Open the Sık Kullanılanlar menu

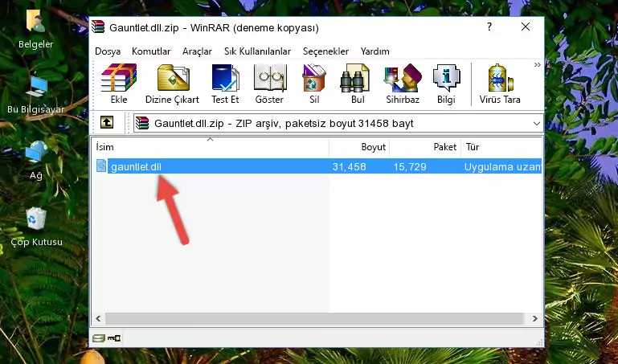(257, 51)
